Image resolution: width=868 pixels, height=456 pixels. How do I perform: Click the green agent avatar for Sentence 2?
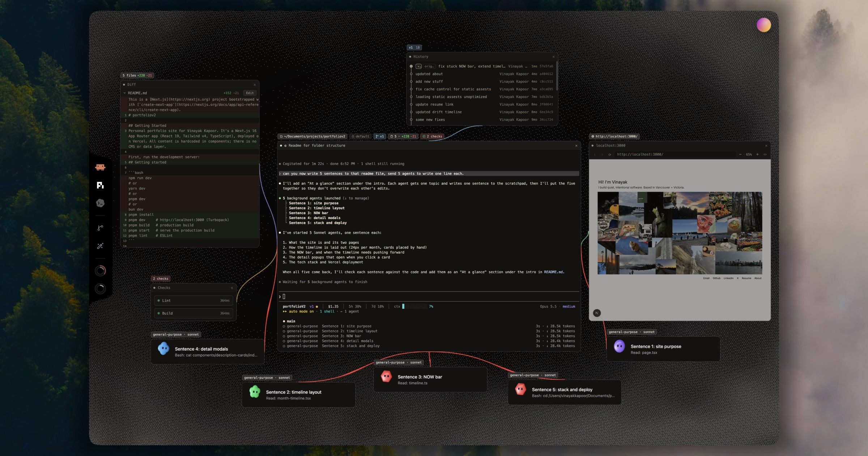tap(255, 392)
